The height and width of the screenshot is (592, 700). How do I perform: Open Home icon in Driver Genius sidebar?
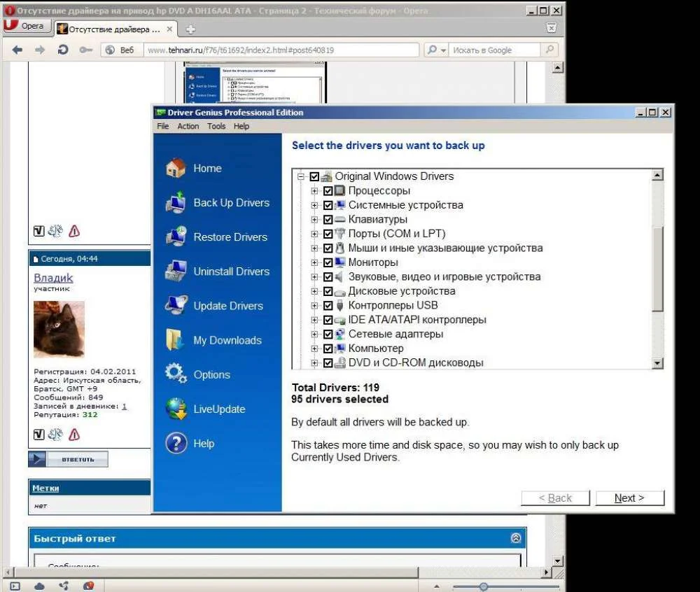(x=176, y=169)
